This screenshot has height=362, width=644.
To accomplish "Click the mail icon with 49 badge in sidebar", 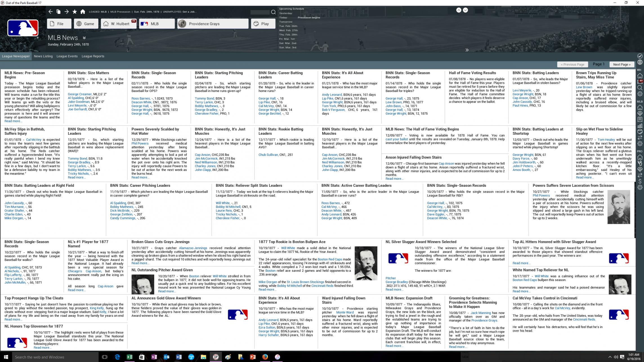I will 640,82.
